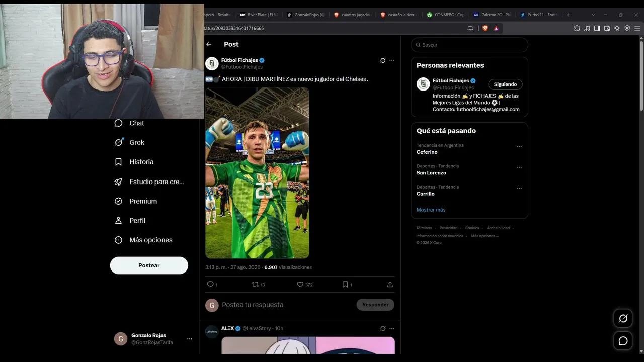Click the Brave Rewards triangle icon
This screenshot has width=644, height=362.
[496, 28]
